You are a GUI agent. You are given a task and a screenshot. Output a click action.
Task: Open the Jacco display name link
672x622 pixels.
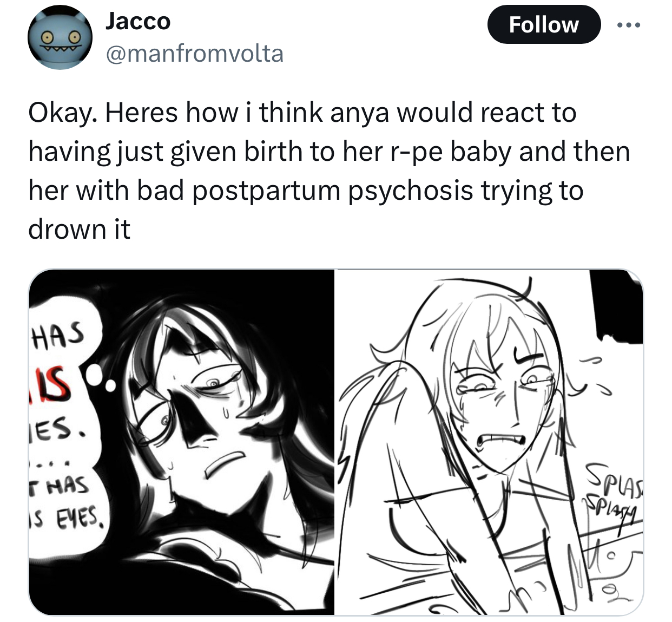138,21
